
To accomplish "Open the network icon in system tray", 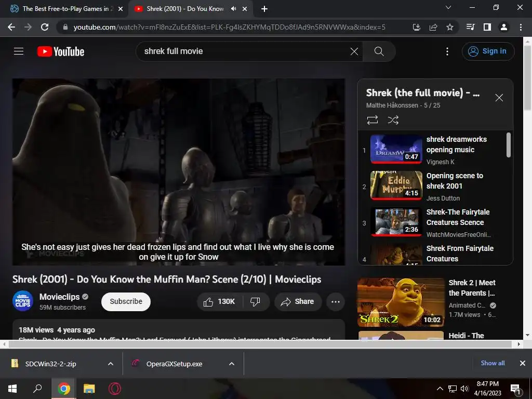I will 453,389.
